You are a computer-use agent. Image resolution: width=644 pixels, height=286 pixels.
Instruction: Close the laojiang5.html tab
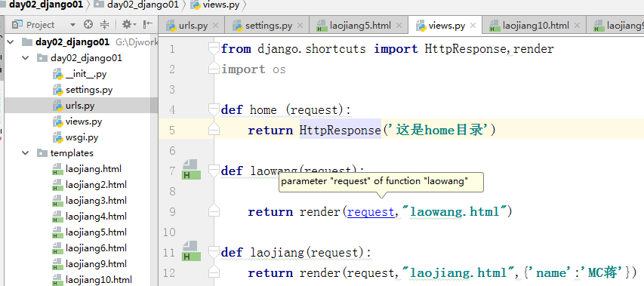399,26
